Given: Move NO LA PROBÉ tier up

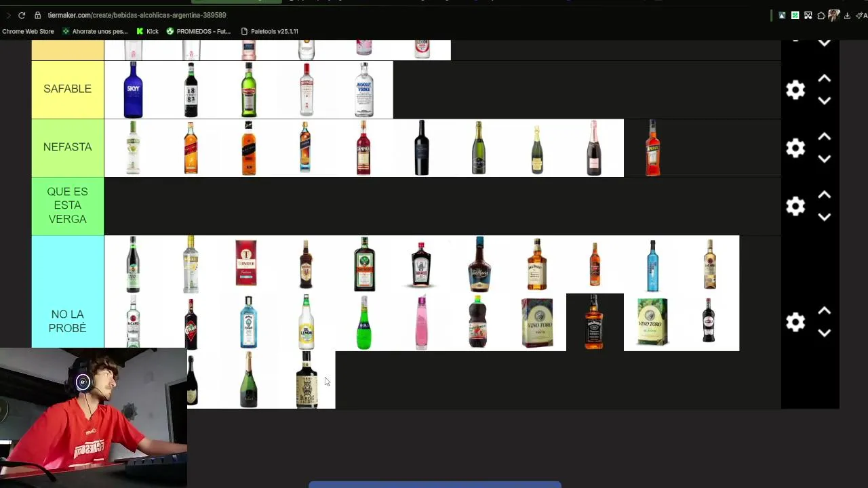Looking at the screenshot, I should tap(824, 311).
